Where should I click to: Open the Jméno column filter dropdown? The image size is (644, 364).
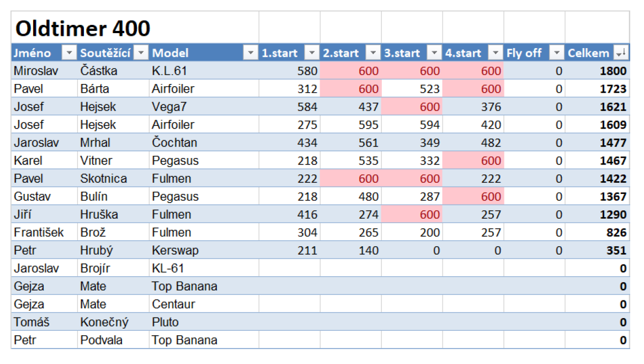pyautogui.click(x=69, y=52)
